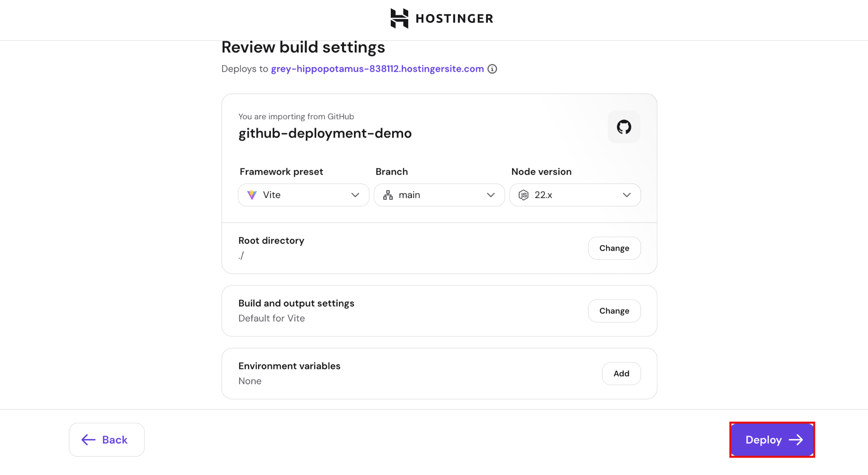Open grey-hippopotamus-838112.hostingersite.com link

377,69
